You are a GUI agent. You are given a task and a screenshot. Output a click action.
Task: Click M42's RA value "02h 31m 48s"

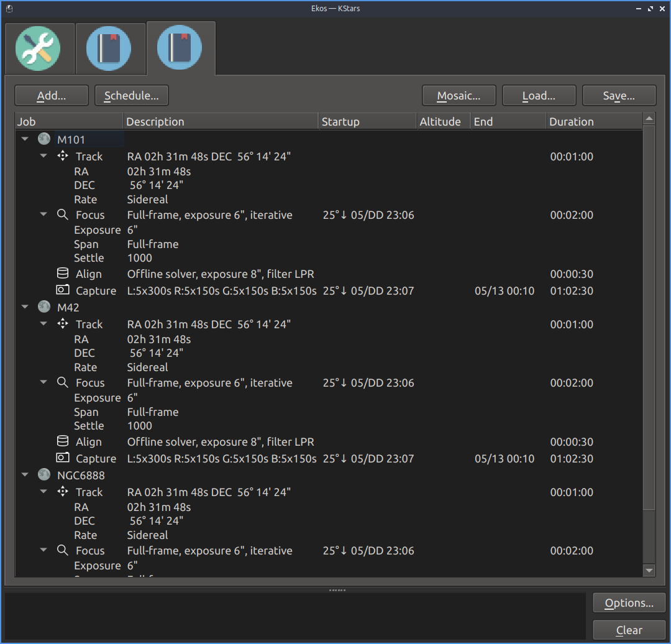159,339
